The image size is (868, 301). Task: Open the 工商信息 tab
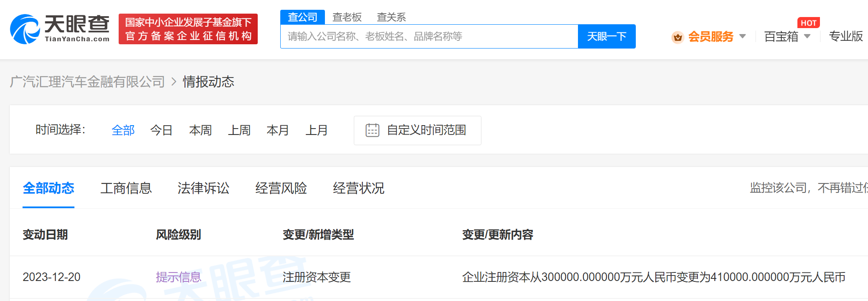pyautogui.click(x=126, y=188)
